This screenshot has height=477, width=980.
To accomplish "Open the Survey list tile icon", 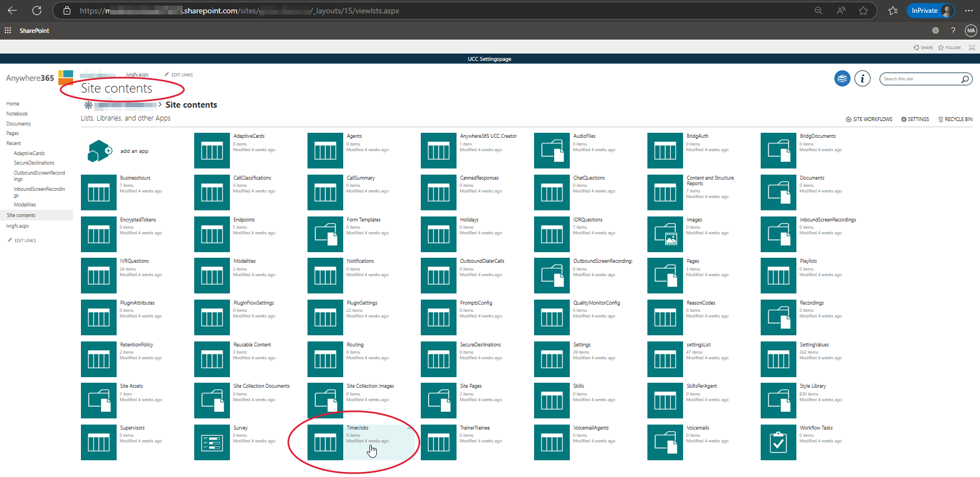I will (x=212, y=442).
